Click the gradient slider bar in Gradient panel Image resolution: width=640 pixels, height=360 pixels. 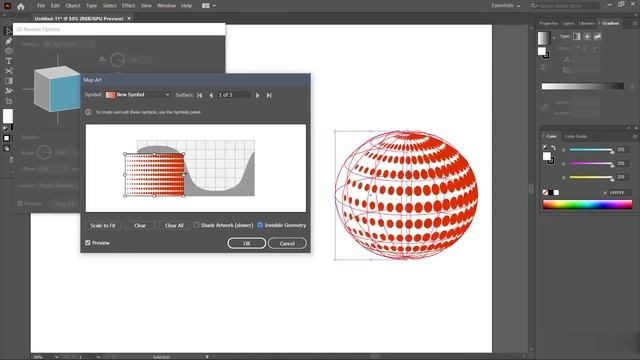click(x=582, y=86)
